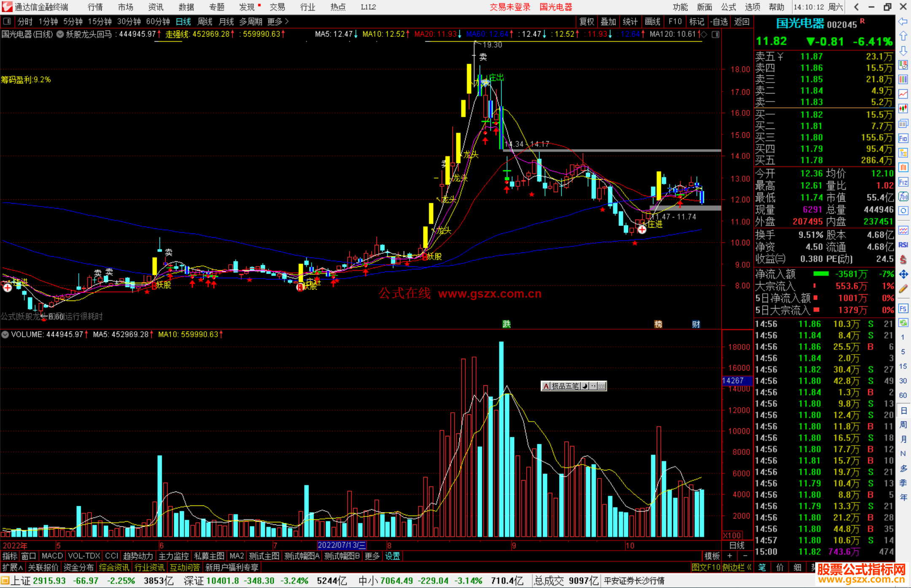Image resolution: width=911 pixels, height=588 pixels.
Task: Click the back arrow icon in the right sidebar
Action: tap(903, 21)
